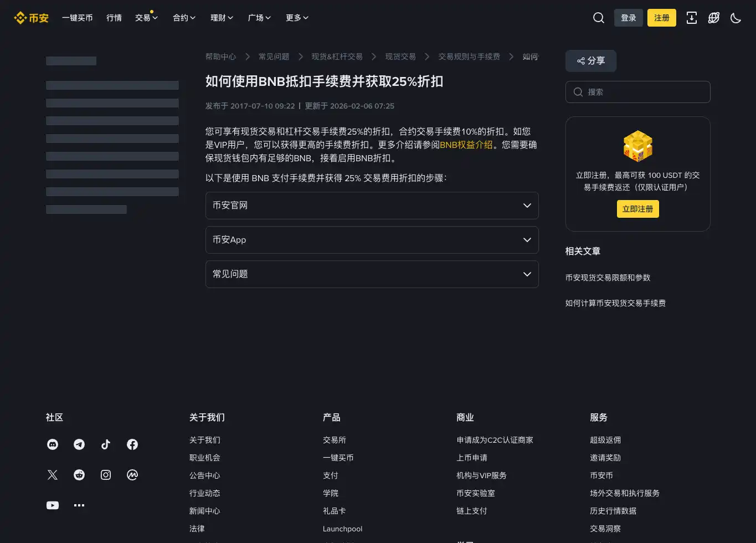Open the search magnifier icon in header
This screenshot has width=756, height=543.
(599, 18)
